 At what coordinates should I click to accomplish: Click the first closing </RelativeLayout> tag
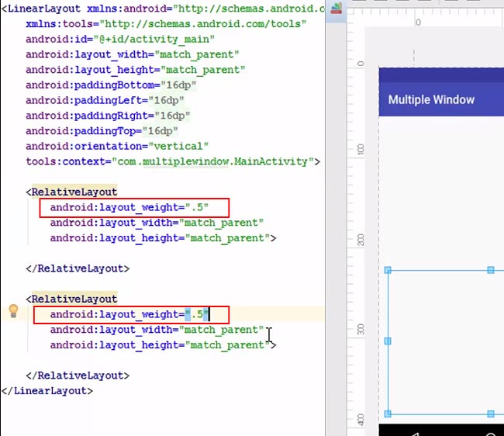[x=78, y=268]
